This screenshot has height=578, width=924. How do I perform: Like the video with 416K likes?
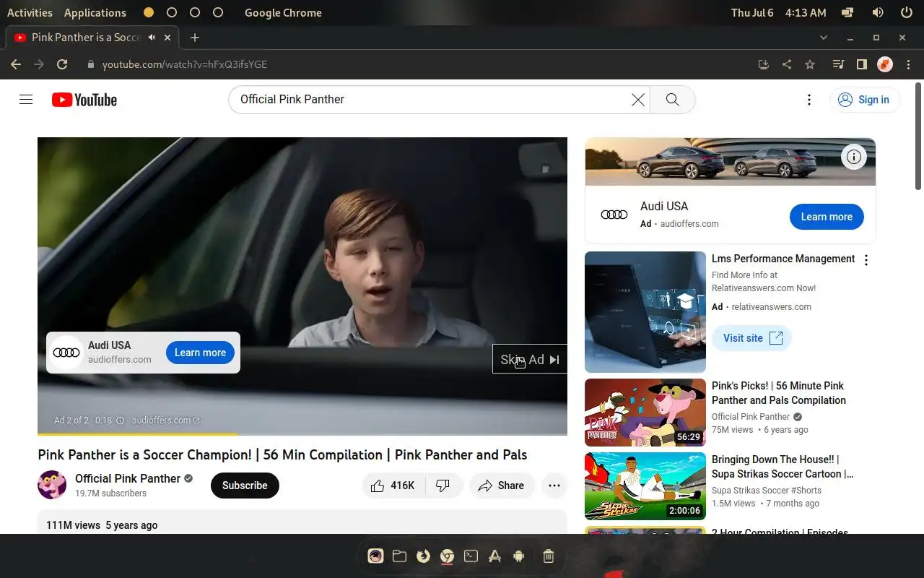[x=394, y=486]
